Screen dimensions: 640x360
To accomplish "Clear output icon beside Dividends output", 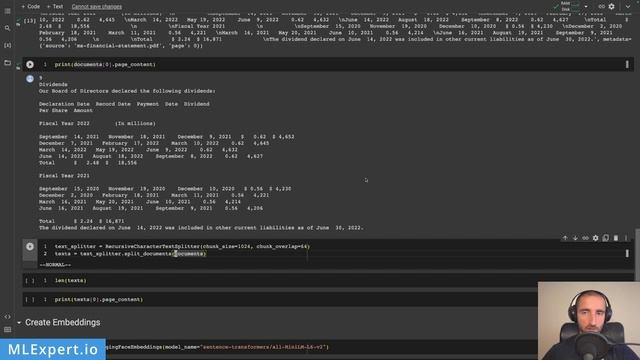I will click(30, 79).
